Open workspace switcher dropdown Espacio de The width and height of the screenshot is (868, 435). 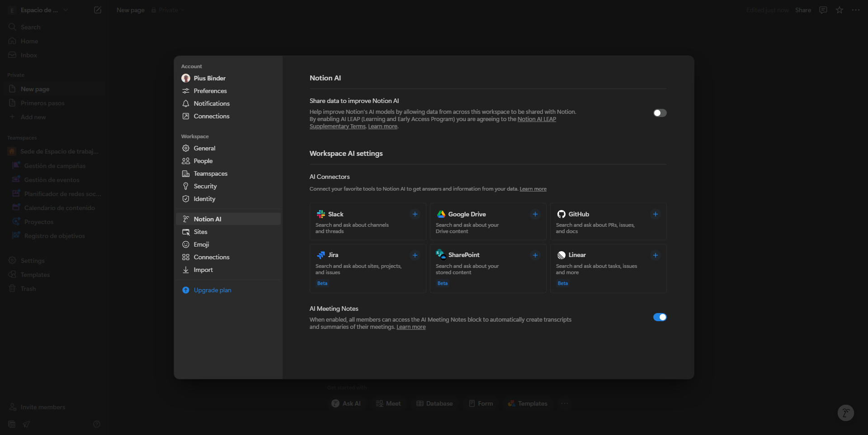pyautogui.click(x=38, y=10)
